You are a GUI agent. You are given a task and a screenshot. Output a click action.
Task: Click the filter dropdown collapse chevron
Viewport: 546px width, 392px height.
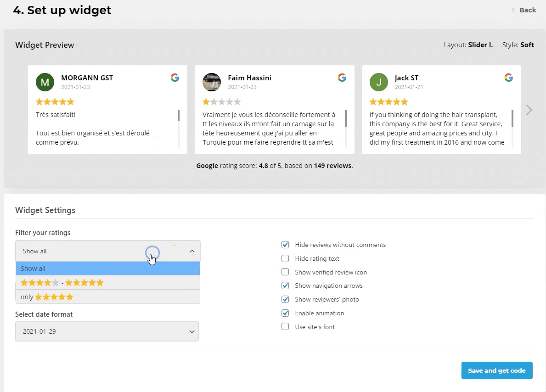click(192, 251)
